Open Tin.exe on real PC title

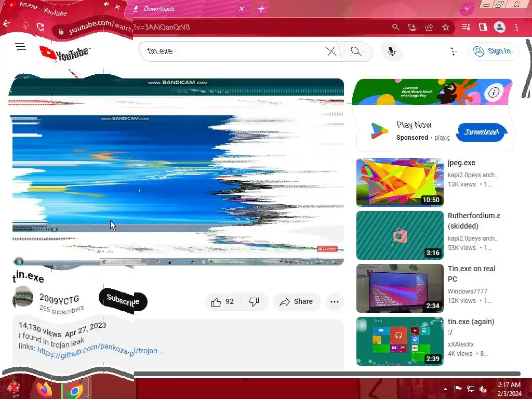[x=472, y=274]
